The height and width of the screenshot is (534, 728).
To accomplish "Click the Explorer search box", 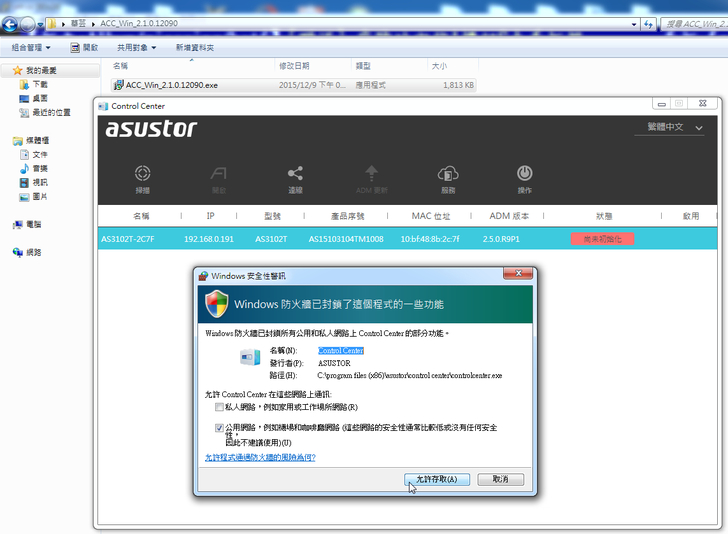I will pyautogui.click(x=693, y=24).
